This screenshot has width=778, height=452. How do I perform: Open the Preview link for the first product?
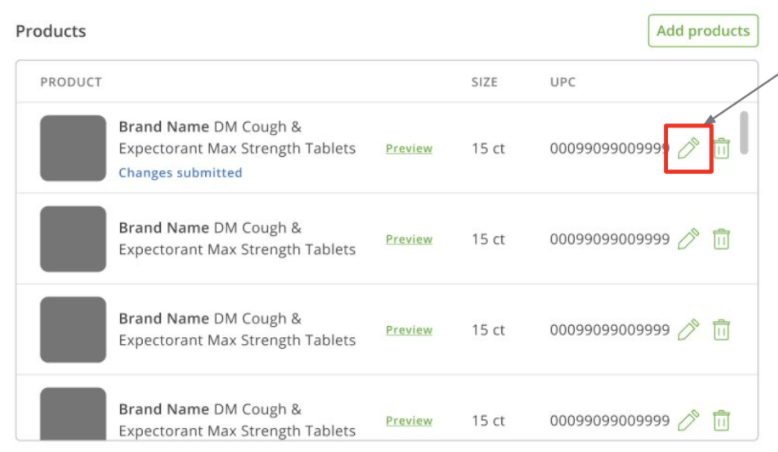409,149
